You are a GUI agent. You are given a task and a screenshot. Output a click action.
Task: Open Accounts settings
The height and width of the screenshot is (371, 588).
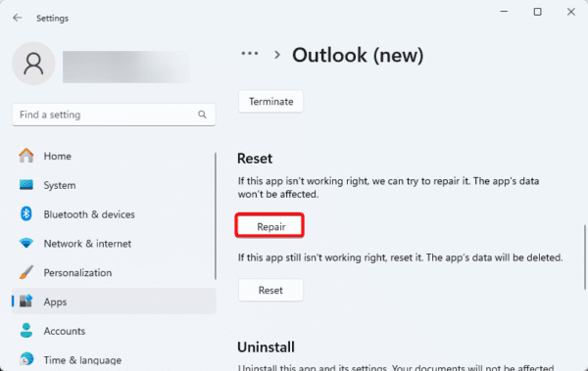[114, 331]
